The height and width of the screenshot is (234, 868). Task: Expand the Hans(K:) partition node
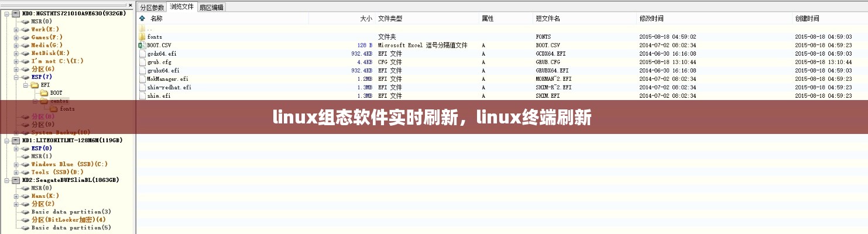pyautogui.click(x=16, y=196)
